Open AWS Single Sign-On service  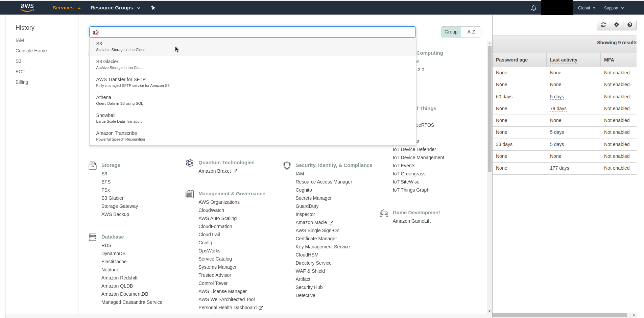[x=317, y=230]
